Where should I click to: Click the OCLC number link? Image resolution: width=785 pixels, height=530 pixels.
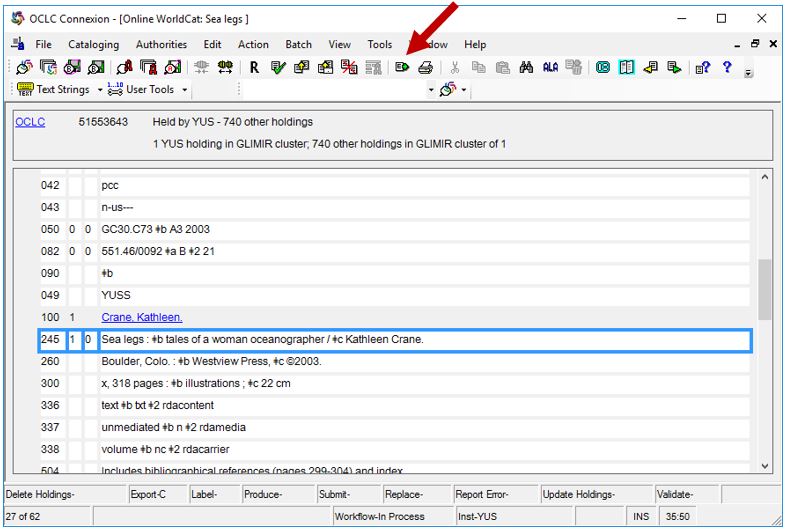(30, 122)
